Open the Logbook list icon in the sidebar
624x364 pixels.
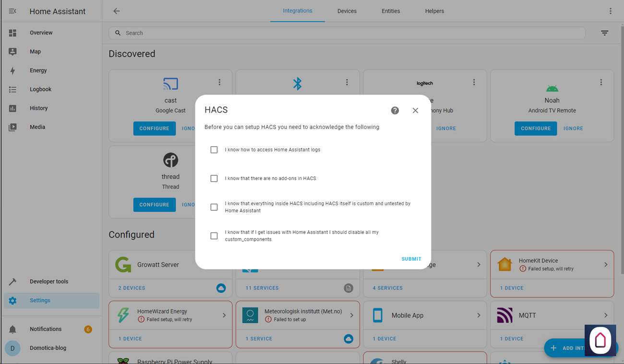(x=12, y=90)
